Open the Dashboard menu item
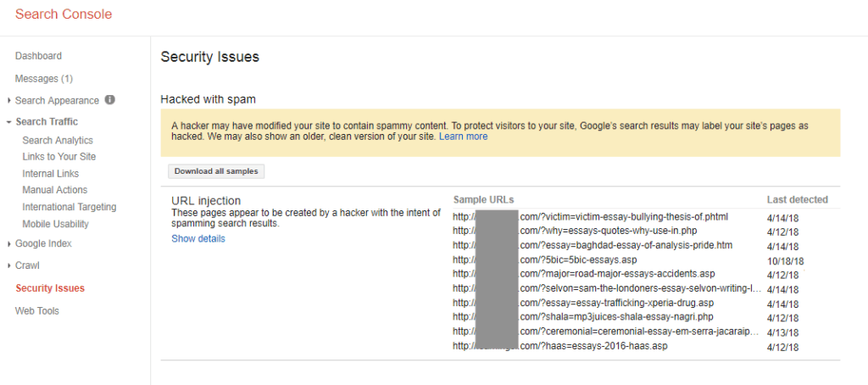 (38, 56)
